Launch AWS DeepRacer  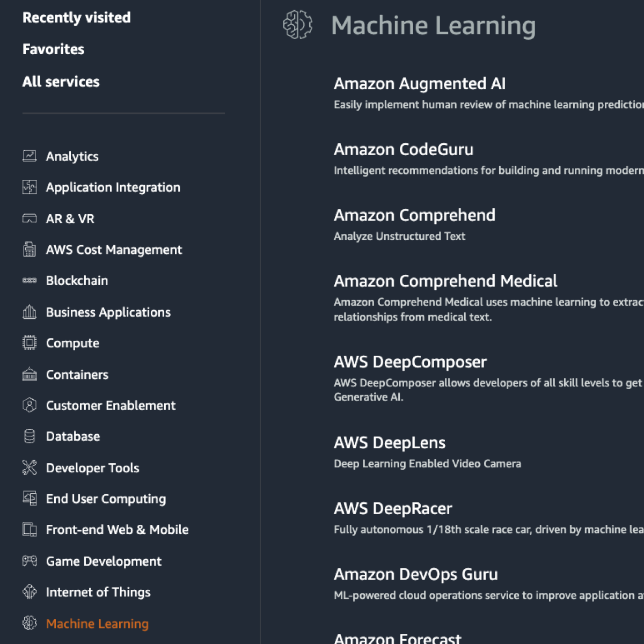coord(393,508)
